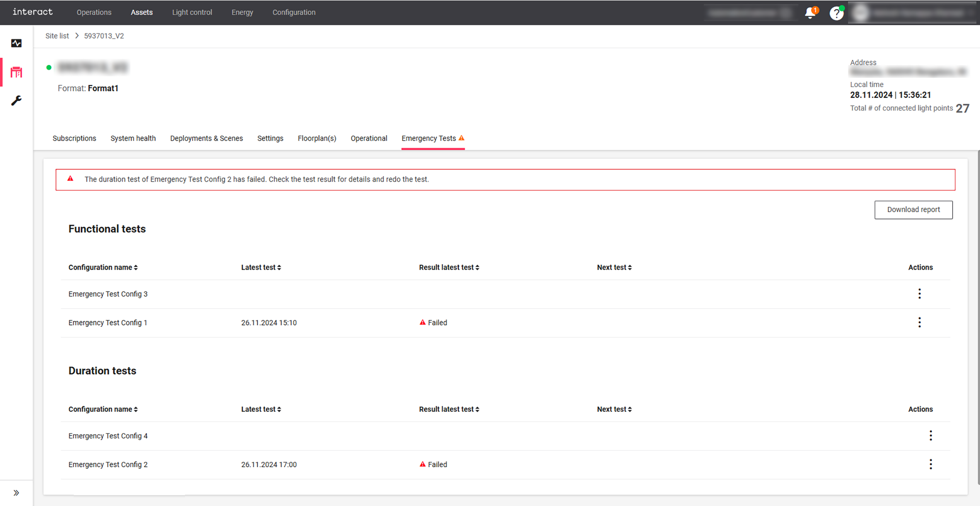980x506 pixels.
Task: Sort duration tests by Result latest test
Action: click(449, 409)
